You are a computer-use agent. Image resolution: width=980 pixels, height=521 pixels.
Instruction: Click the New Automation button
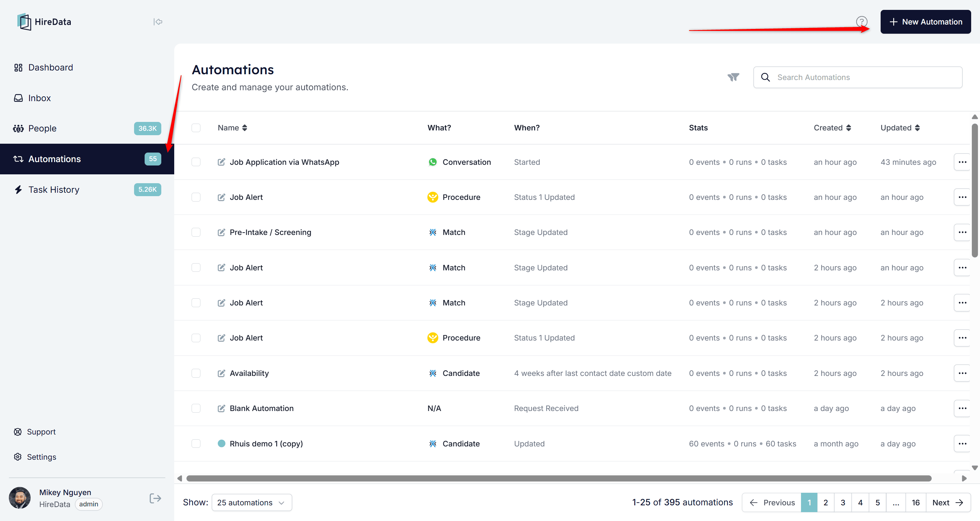click(925, 22)
